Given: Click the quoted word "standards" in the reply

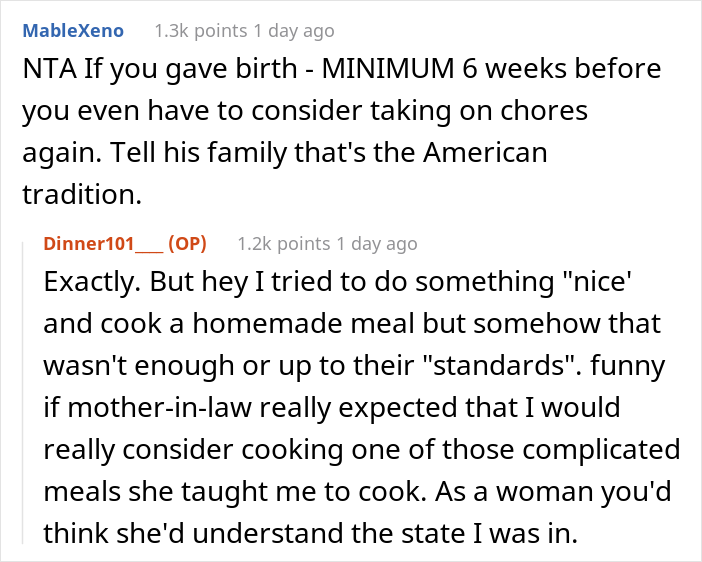Looking at the screenshot, I should [502, 365].
